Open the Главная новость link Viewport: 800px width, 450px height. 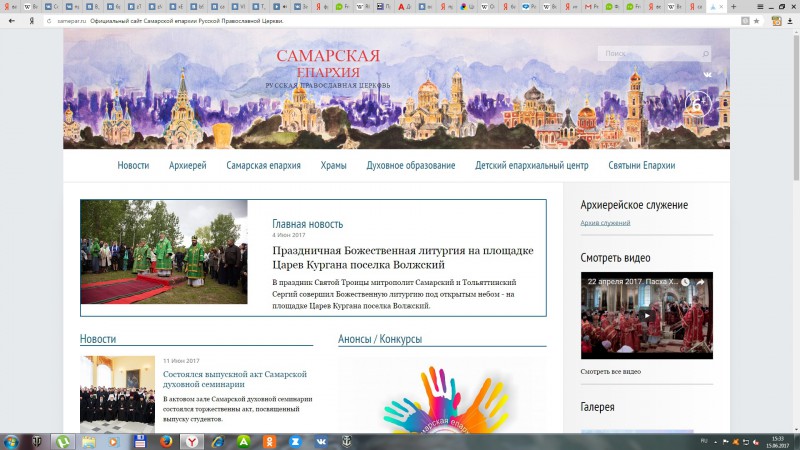[308, 224]
